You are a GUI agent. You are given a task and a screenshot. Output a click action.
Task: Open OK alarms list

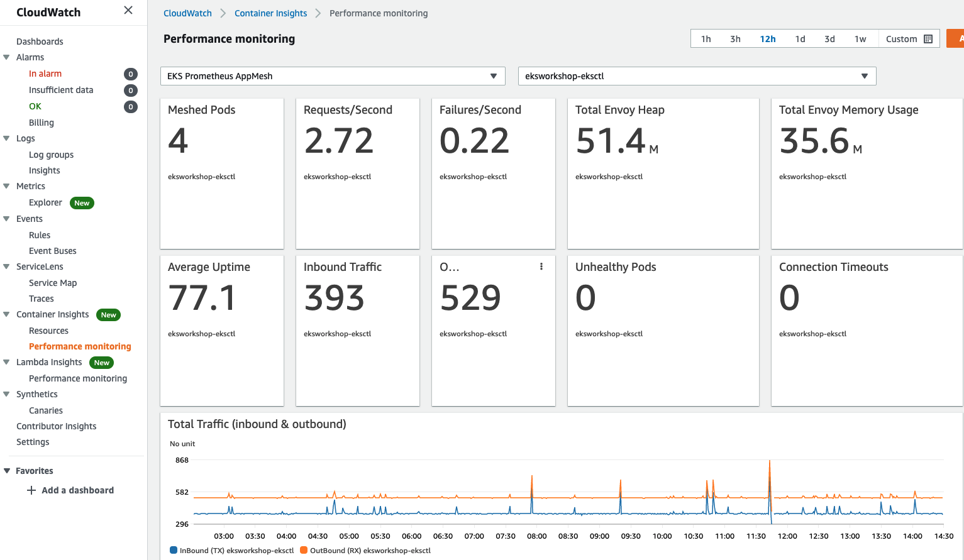[35, 106]
